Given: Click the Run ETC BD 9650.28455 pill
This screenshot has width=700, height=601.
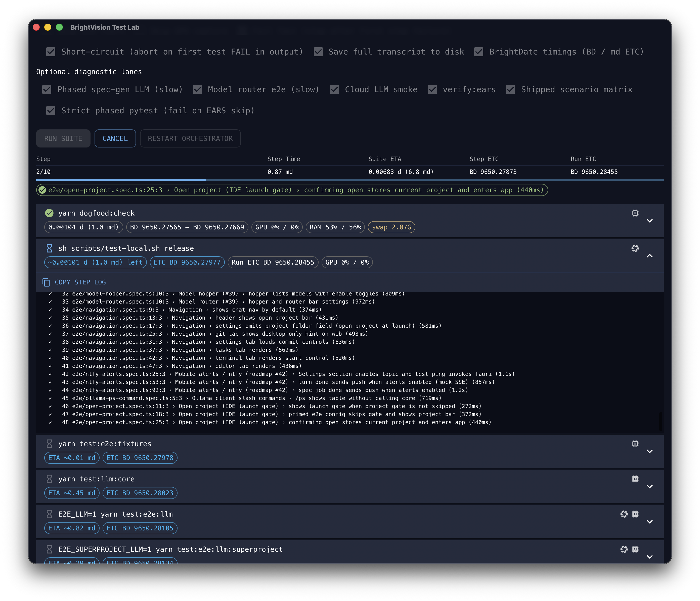Looking at the screenshot, I should tap(273, 262).
